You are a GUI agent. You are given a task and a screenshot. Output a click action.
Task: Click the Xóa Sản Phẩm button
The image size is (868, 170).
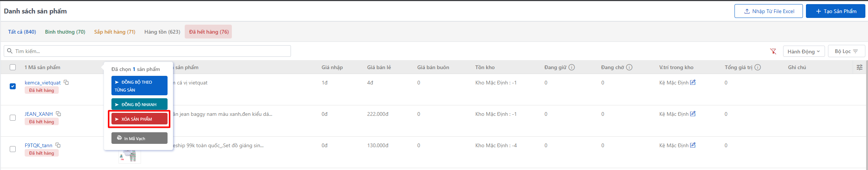pyautogui.click(x=139, y=119)
